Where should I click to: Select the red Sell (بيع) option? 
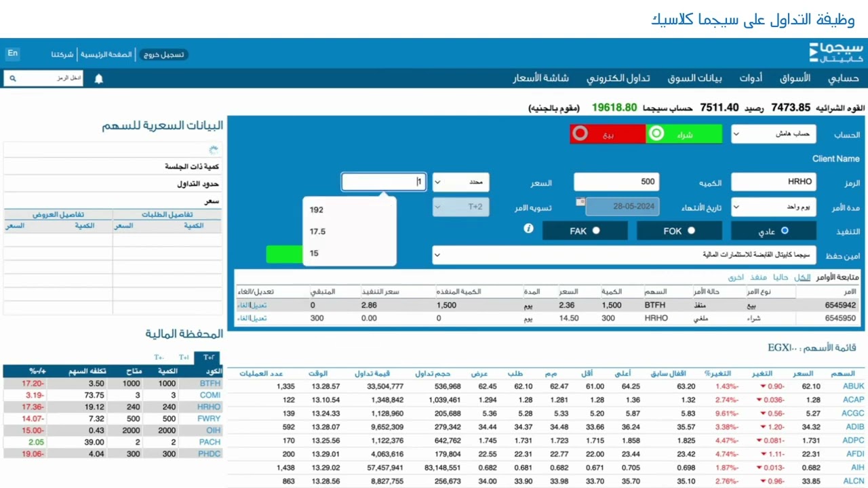[608, 134]
